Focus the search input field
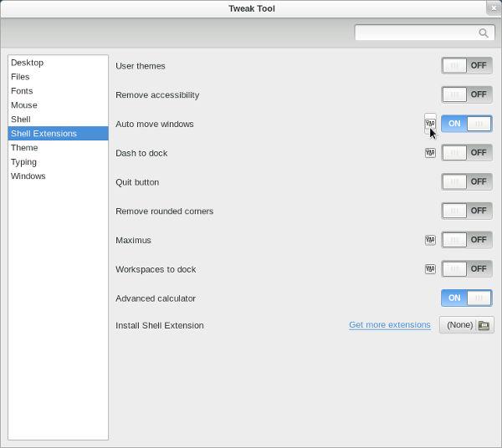The image size is (502, 448). pos(424,33)
